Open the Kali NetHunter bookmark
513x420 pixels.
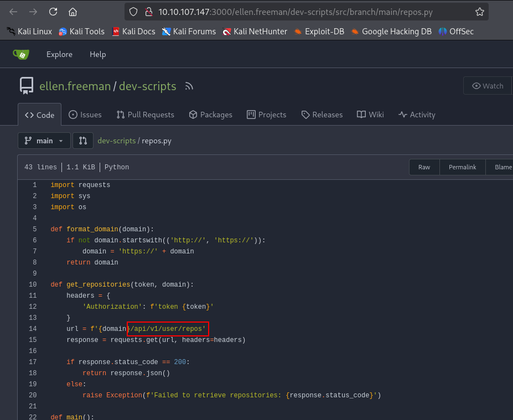click(255, 32)
